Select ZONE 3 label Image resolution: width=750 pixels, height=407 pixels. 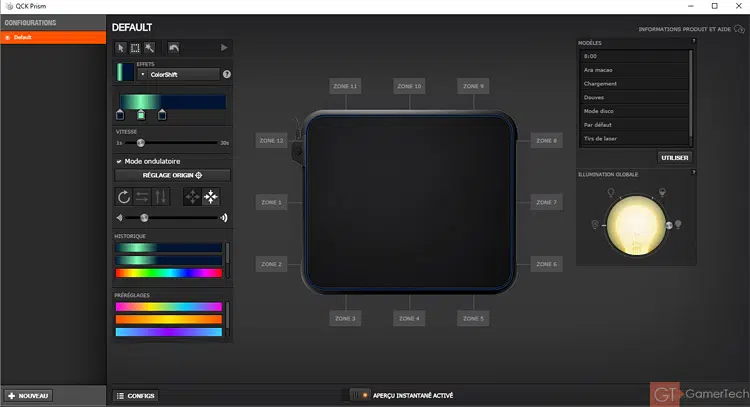[345, 319]
